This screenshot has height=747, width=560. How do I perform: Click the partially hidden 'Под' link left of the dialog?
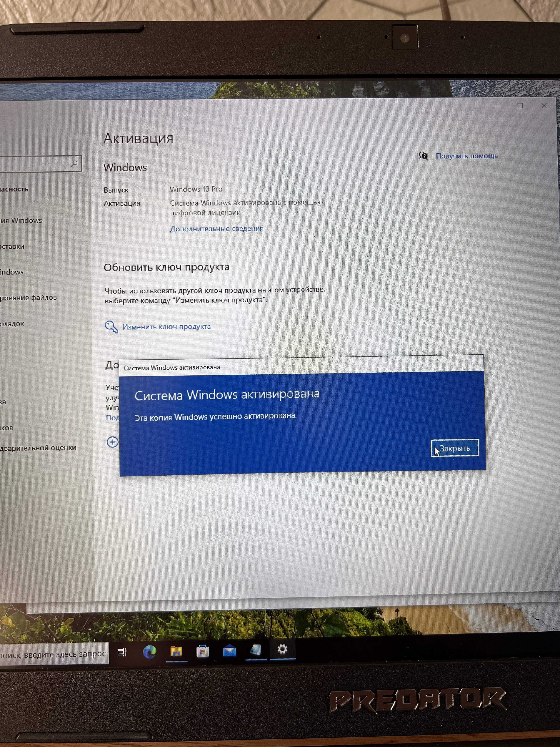[x=112, y=418]
